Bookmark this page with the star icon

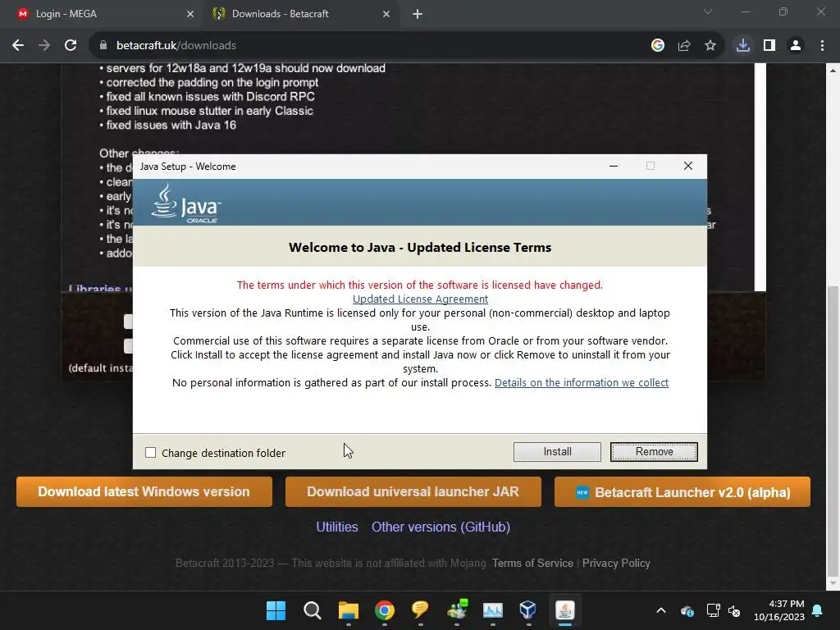[710, 46]
